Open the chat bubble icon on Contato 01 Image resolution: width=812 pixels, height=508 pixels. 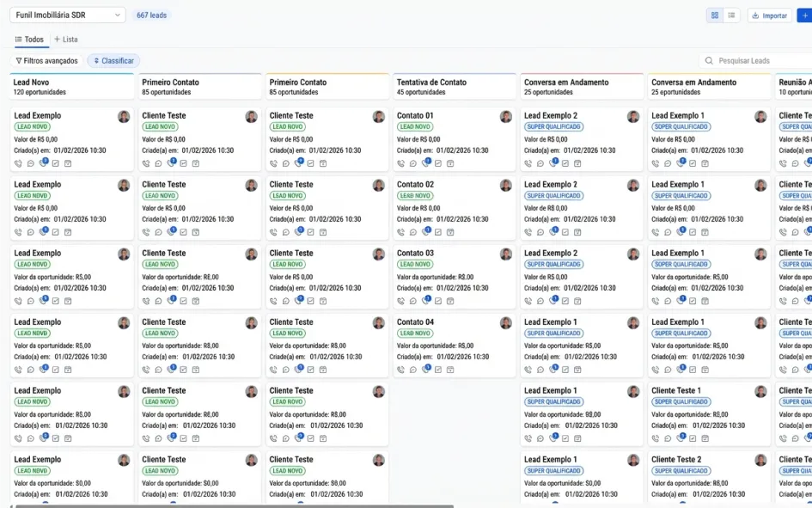coord(413,163)
